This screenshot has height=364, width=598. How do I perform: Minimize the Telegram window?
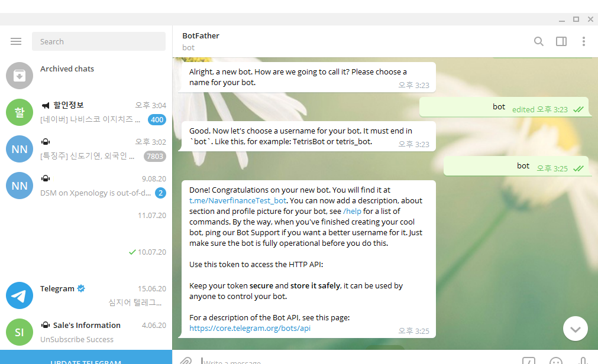[561, 19]
